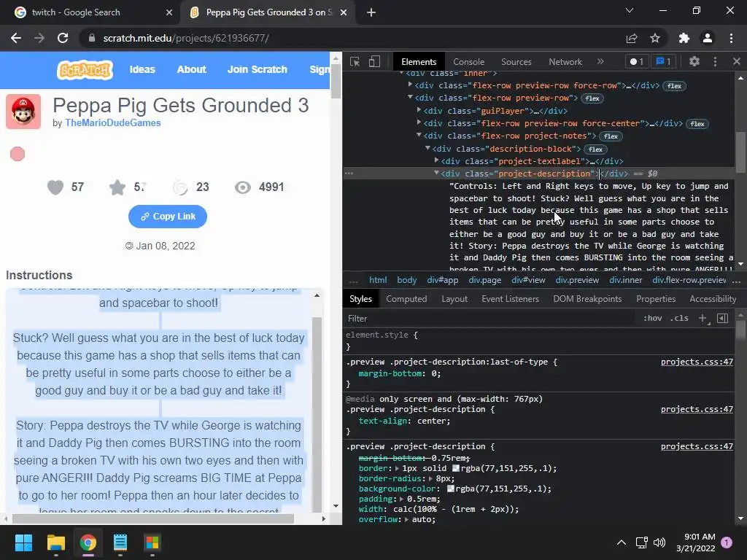Open File Explorer from the taskbar
This screenshot has height=560, width=747.
point(55,542)
